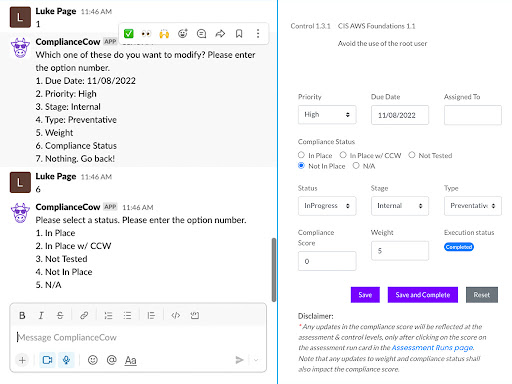Toggle the Aa formatting toolbar
This screenshot has width=512, height=384.
click(x=131, y=360)
